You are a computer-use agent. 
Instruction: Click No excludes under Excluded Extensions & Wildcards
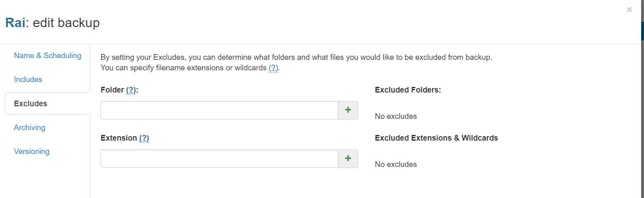click(x=396, y=164)
